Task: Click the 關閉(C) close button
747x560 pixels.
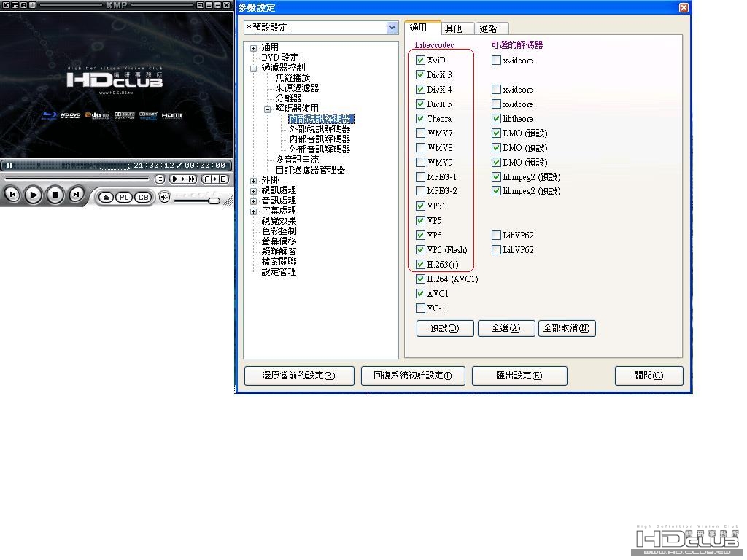Action: click(649, 376)
